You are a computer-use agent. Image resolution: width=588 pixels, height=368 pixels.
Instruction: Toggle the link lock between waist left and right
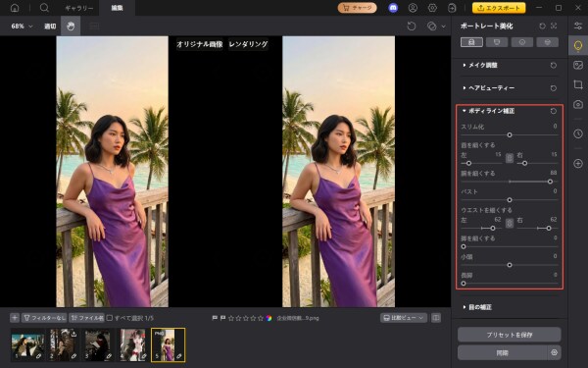pyautogui.click(x=510, y=223)
